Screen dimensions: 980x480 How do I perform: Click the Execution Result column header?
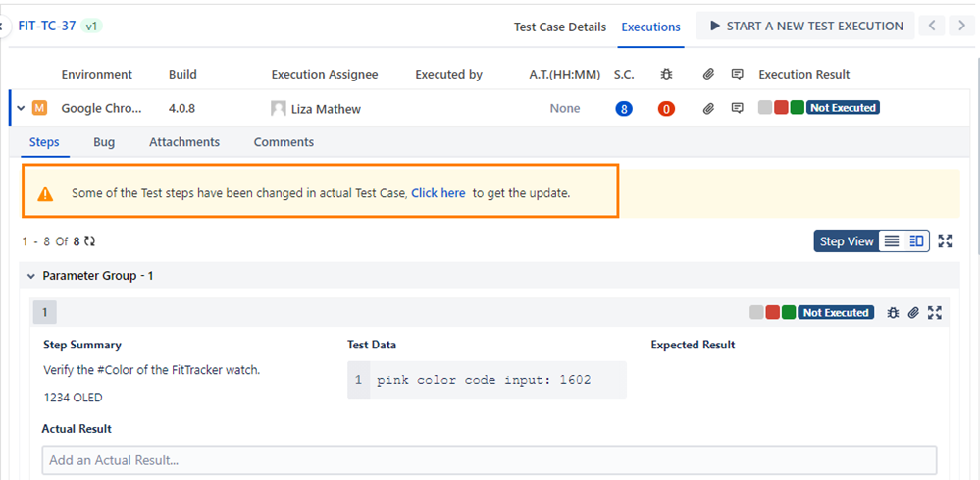point(804,75)
